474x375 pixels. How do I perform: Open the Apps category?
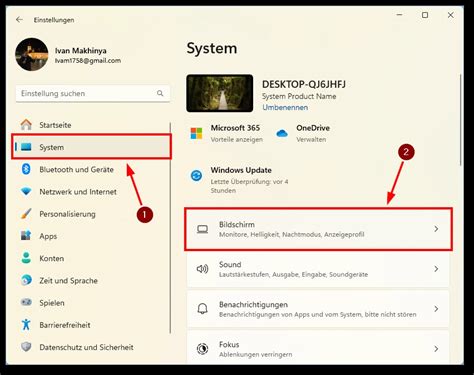click(48, 236)
